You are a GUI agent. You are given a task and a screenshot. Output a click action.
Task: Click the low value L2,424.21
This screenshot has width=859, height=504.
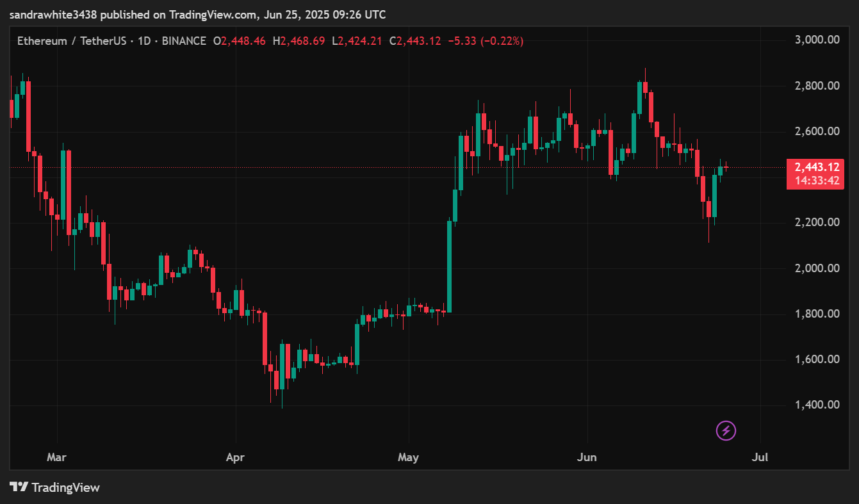(x=357, y=41)
